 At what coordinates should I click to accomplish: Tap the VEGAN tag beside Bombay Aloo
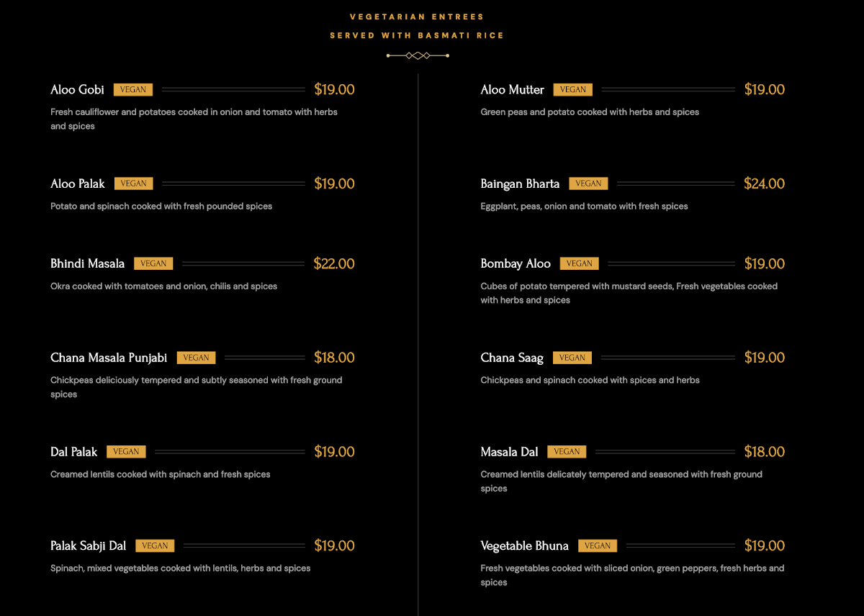579,263
